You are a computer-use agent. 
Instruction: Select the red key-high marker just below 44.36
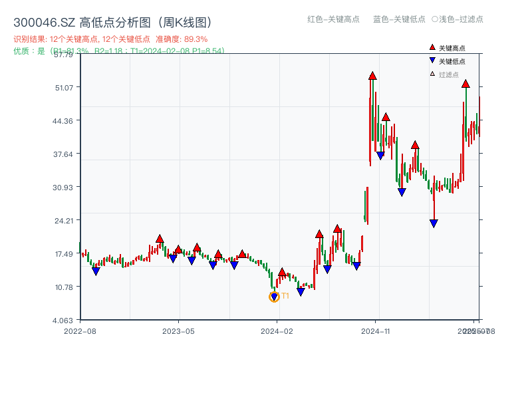386,118
